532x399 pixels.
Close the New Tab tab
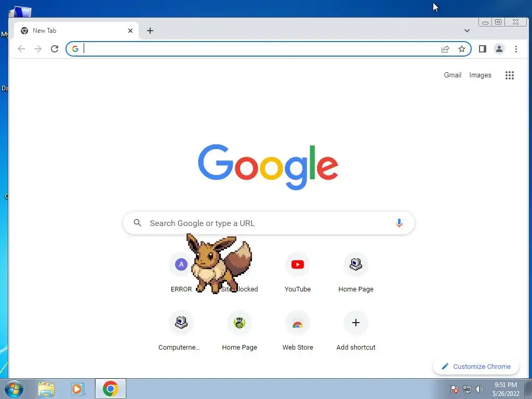click(130, 31)
